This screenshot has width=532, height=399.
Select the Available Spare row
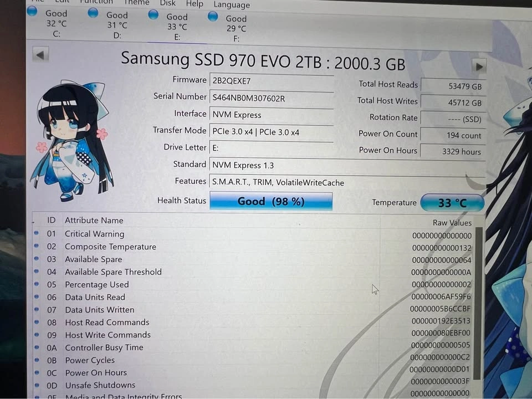(x=253, y=259)
